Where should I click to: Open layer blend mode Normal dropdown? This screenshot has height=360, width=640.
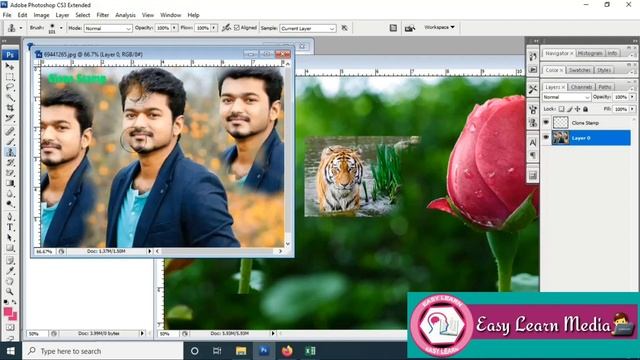point(567,97)
